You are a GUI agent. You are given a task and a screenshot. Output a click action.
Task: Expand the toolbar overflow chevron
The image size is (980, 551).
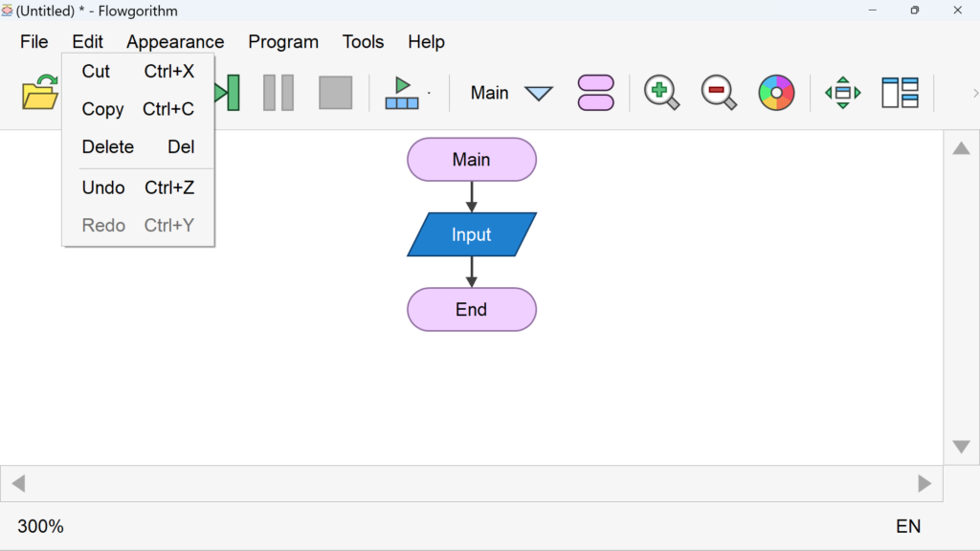point(974,93)
